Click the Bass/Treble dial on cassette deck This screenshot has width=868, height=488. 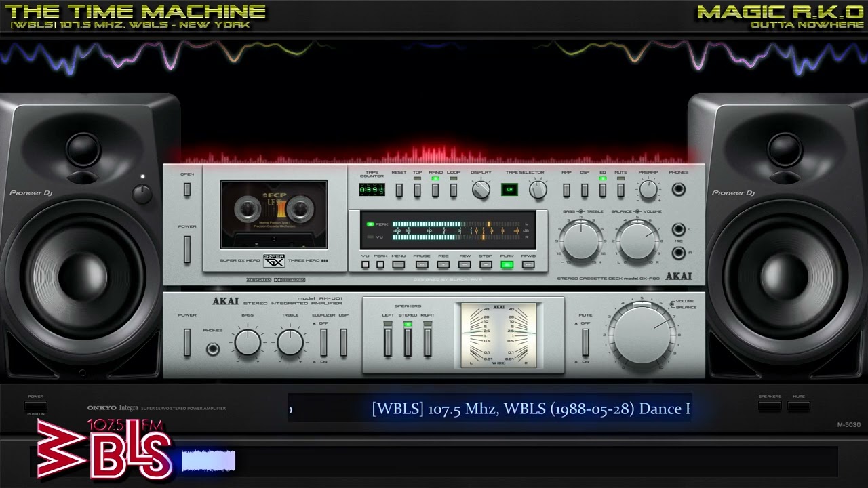pos(581,241)
